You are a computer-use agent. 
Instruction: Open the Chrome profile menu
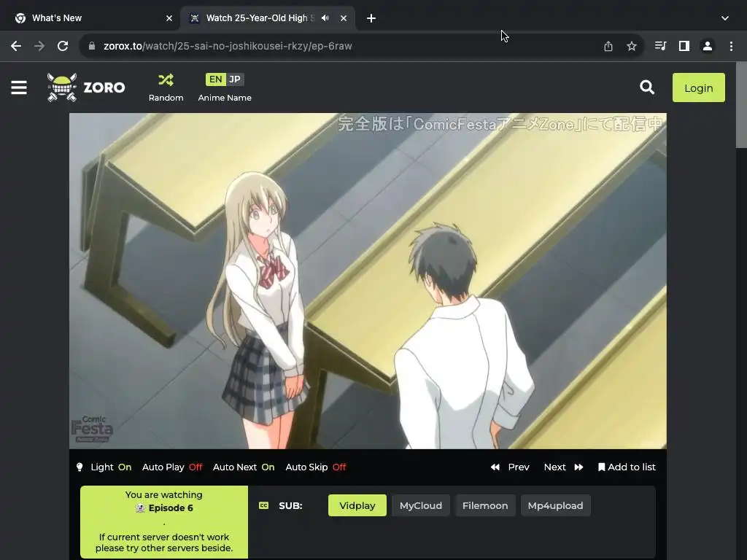708,46
